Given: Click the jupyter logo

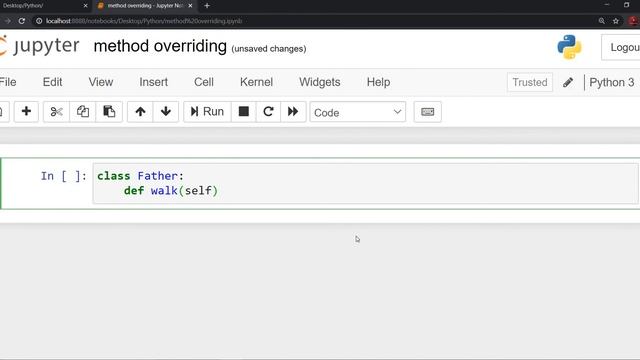Looking at the screenshot, I should [40, 46].
